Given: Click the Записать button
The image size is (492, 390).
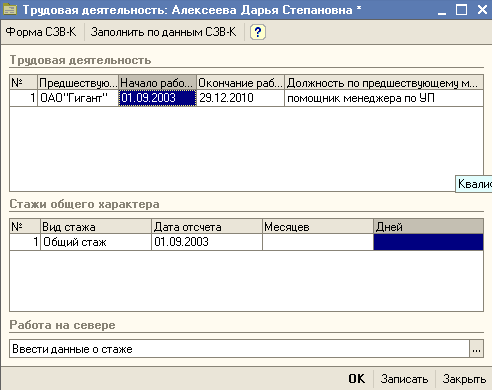Looking at the screenshot, I should click(x=404, y=379).
